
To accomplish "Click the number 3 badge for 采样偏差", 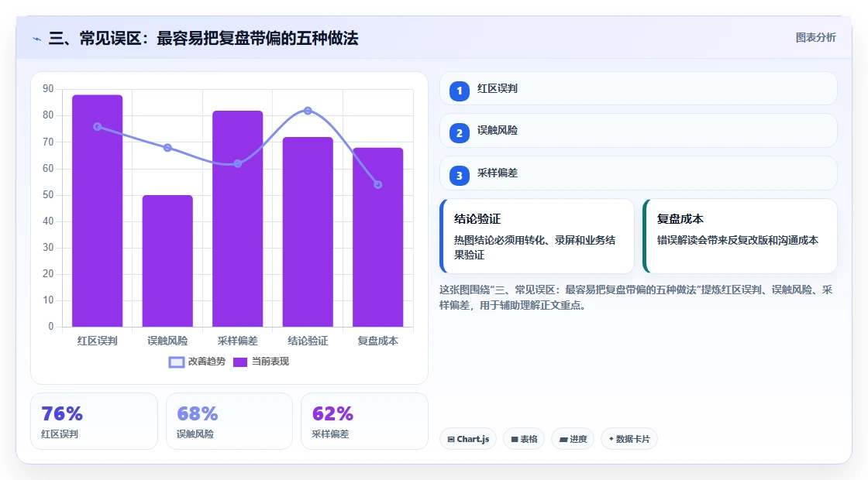I will point(459,175).
